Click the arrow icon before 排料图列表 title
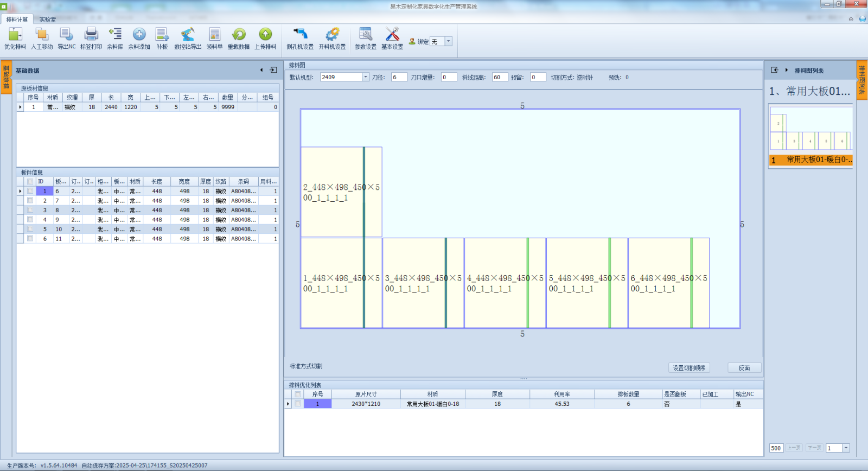This screenshot has width=868, height=471. (787, 70)
